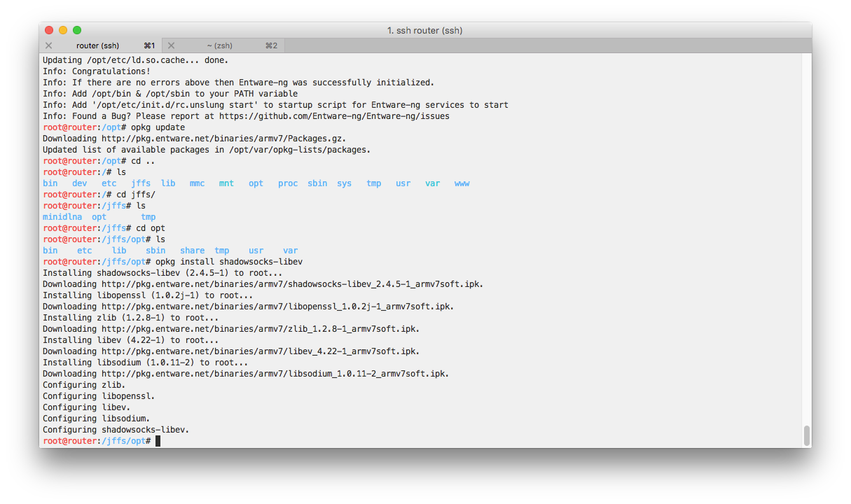Viewport: 851px width, 504px height.
Task: Click the X icon on the ~ (zsh) tab
Action: [x=171, y=45]
